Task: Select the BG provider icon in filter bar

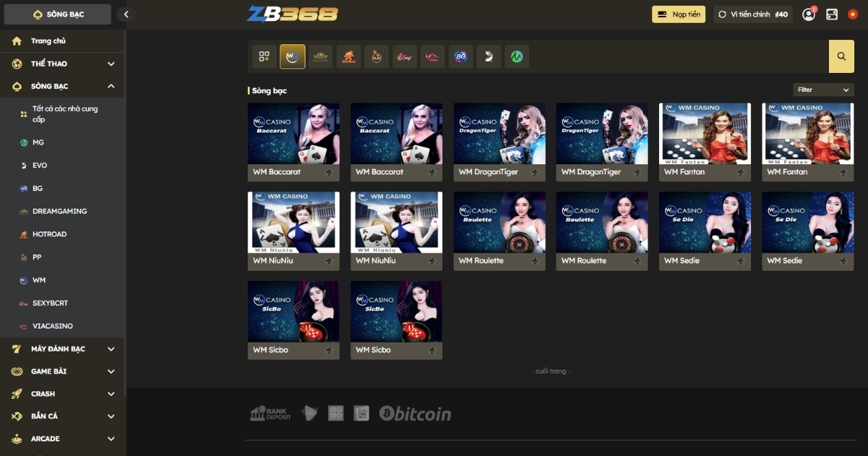Action: pyautogui.click(x=460, y=56)
